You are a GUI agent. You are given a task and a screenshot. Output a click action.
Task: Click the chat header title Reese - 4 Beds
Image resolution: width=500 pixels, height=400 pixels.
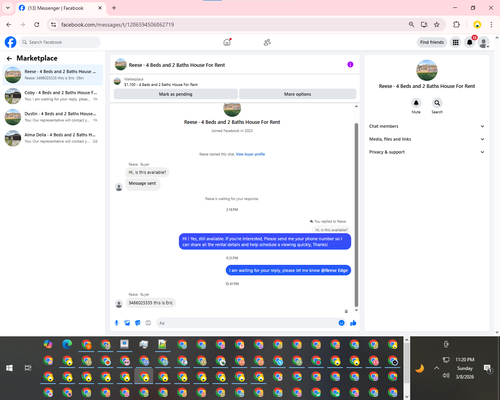click(x=177, y=65)
